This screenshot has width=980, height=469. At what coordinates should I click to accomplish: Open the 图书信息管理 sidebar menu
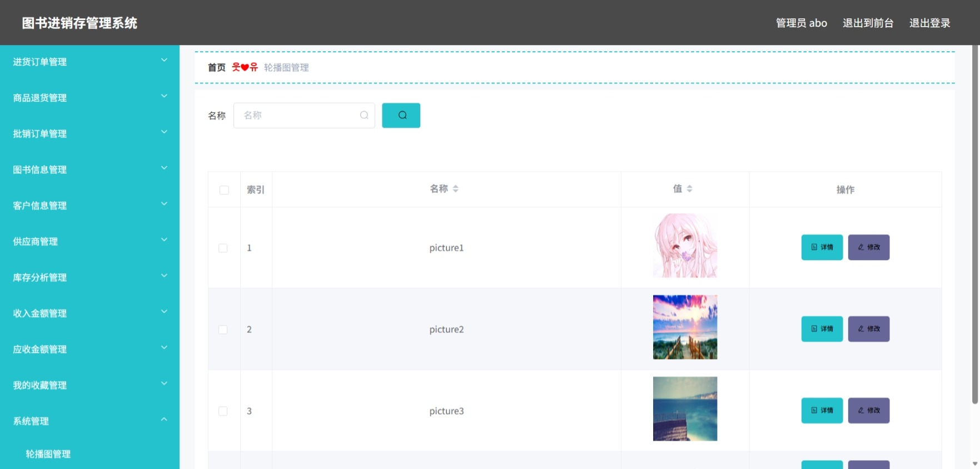coord(89,170)
